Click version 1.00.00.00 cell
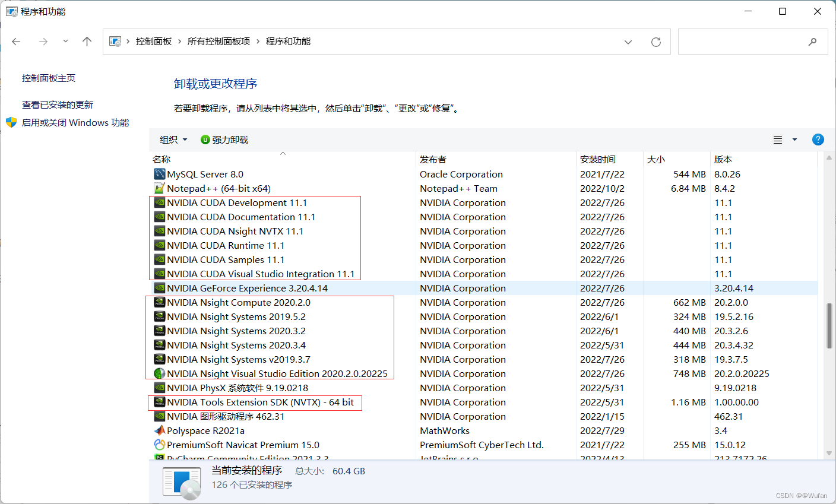Viewport: 836px width, 504px height. pos(736,402)
